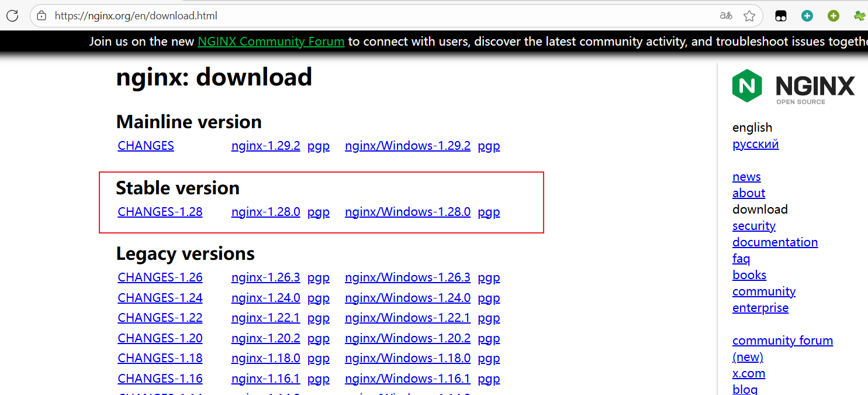Image resolution: width=868 pixels, height=395 pixels.
Task: Open pgp signature next to nginx-1.28.0
Action: click(x=319, y=212)
